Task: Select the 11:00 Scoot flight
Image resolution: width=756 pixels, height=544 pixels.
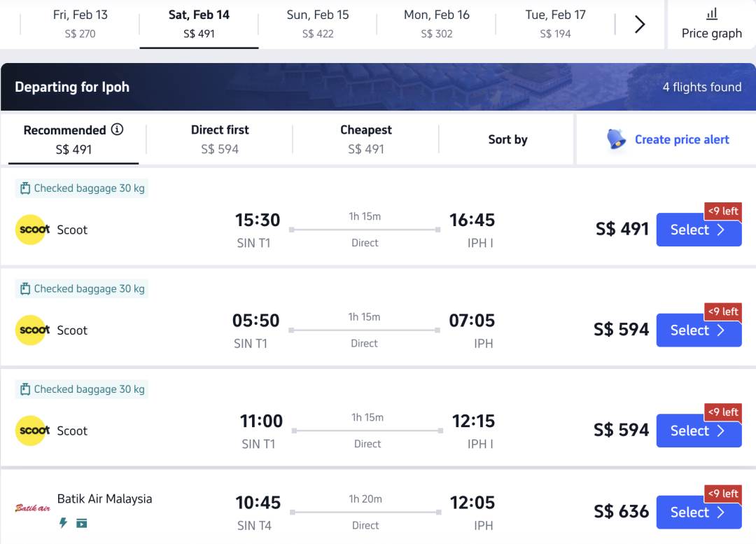Action: [698, 431]
